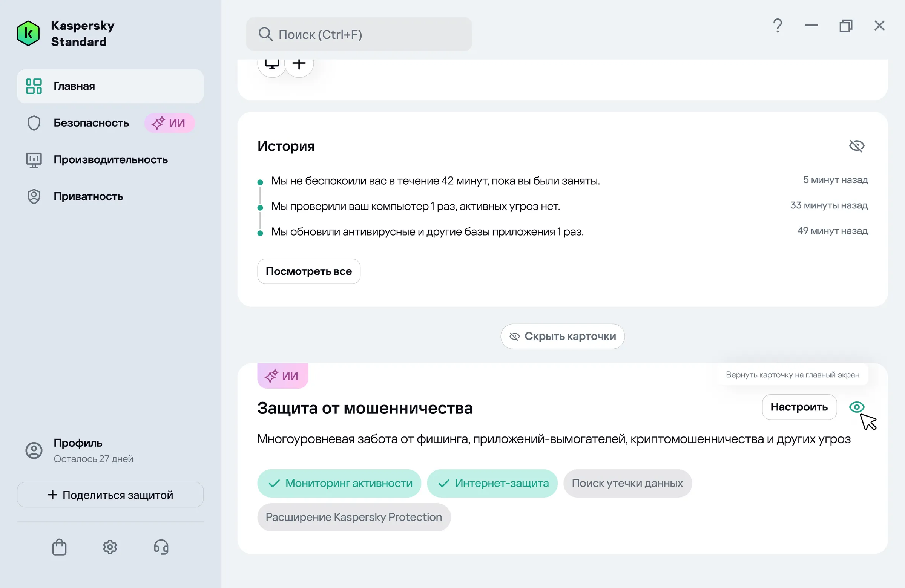Click the Защита от мошенничества heading
The width and height of the screenshot is (905, 588).
pos(365,408)
